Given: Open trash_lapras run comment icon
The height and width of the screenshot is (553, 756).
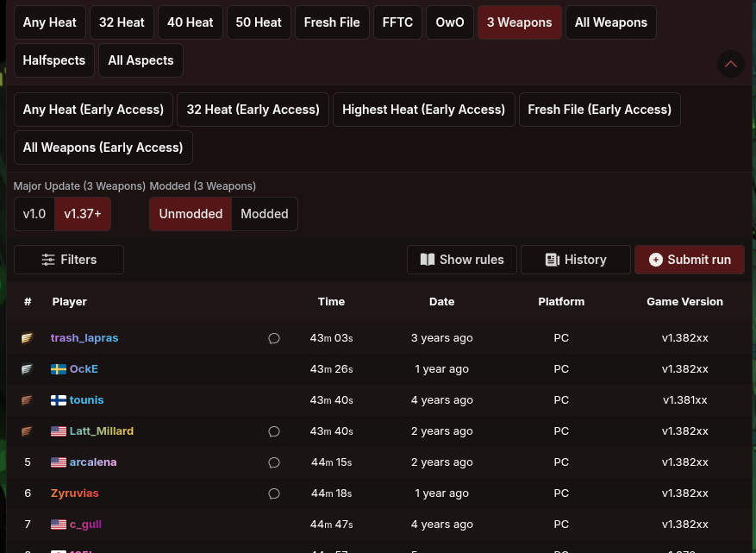Looking at the screenshot, I should (274, 338).
